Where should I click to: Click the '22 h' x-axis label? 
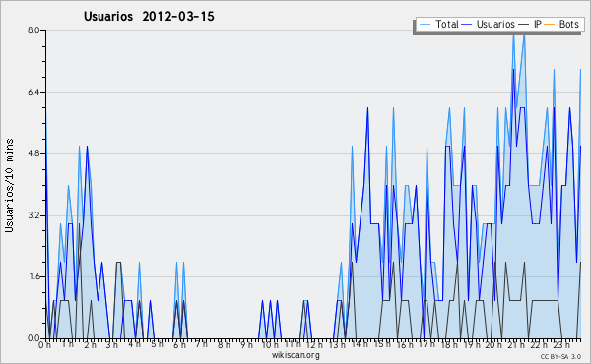pos(538,344)
